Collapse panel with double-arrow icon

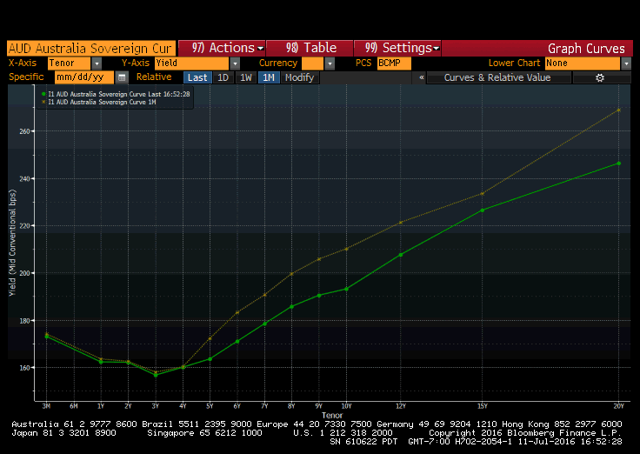pos(422,77)
